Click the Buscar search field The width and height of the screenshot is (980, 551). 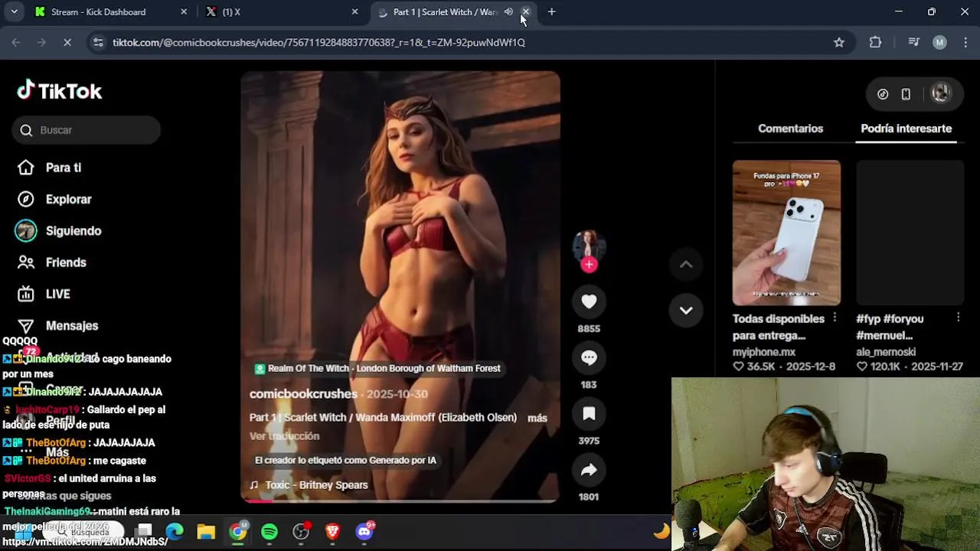(86, 130)
